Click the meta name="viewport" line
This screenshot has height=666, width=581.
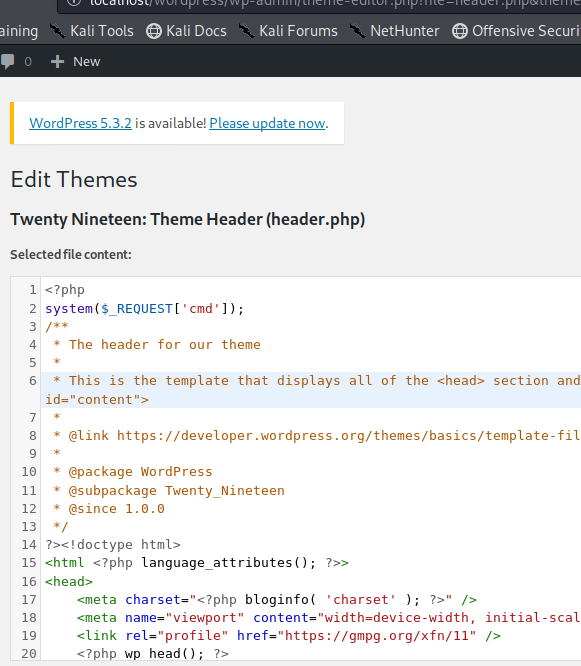[329, 618]
